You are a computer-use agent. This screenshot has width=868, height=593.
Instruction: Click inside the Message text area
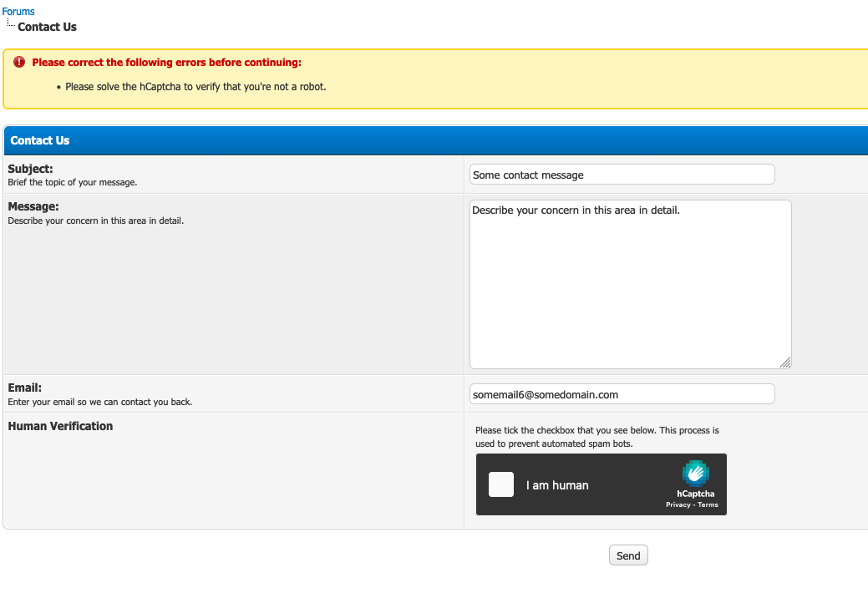tap(630, 284)
